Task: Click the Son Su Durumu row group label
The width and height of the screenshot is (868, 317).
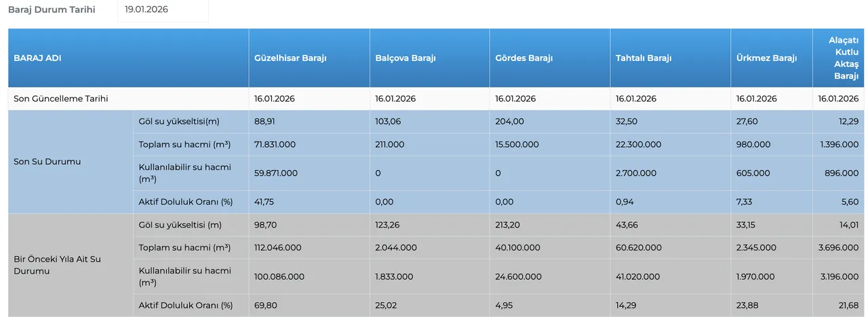Action: (47, 162)
